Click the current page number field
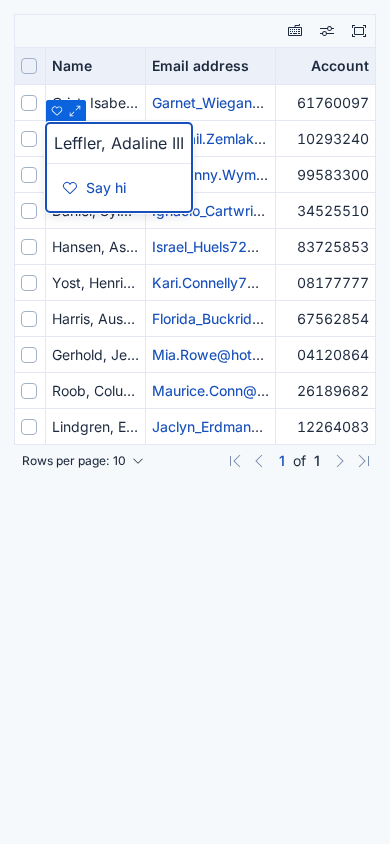 tap(282, 461)
